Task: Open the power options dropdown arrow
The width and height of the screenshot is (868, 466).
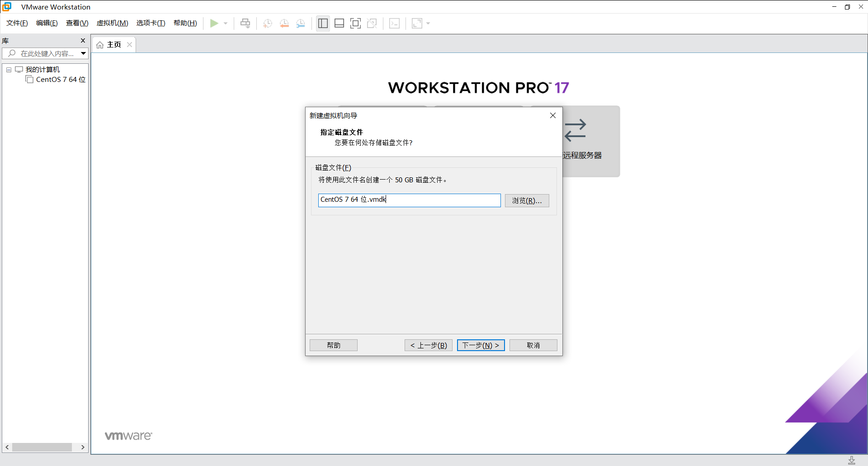Action: (x=226, y=23)
